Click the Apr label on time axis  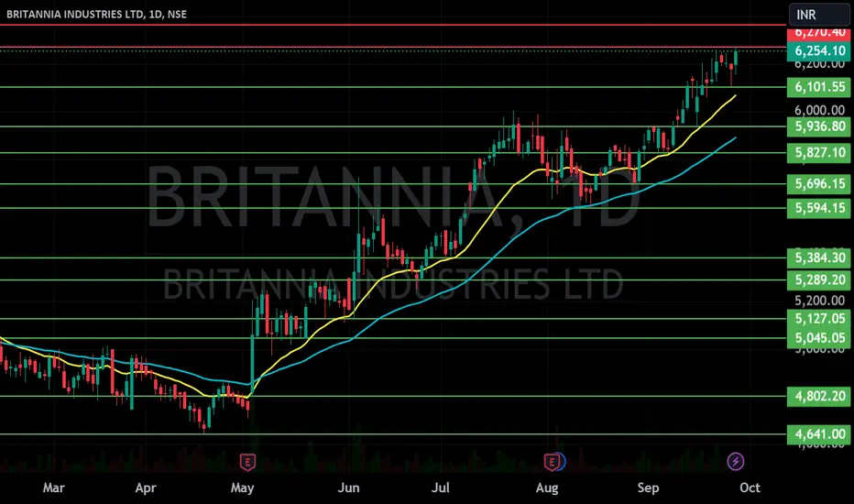point(146,488)
